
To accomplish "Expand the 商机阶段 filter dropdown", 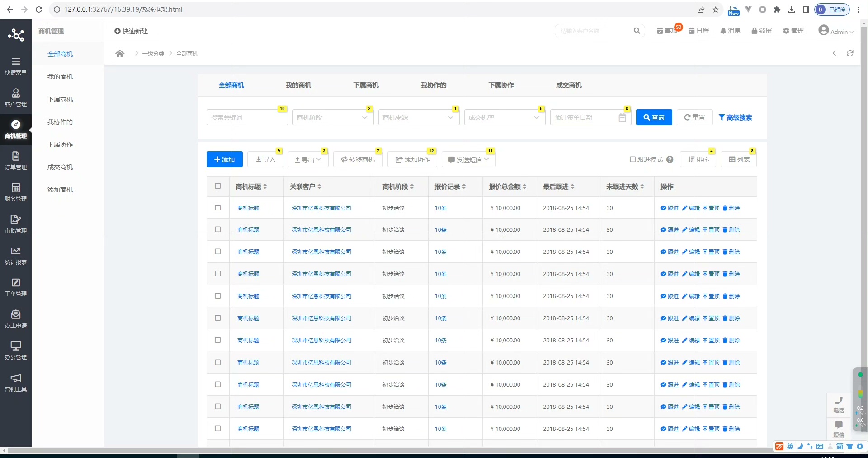I will (x=332, y=117).
